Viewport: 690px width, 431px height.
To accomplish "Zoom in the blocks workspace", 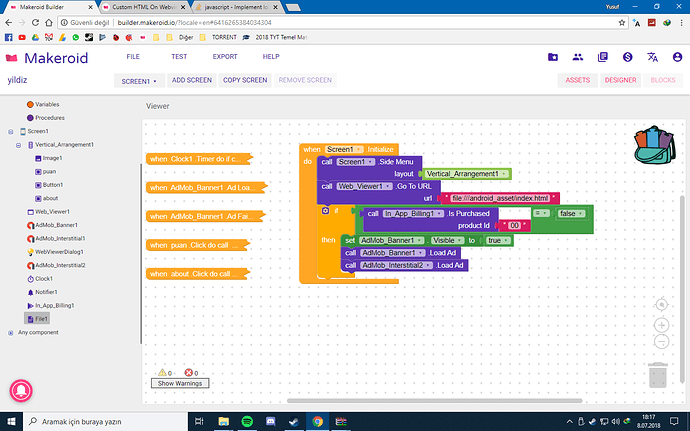I will [x=660, y=325].
